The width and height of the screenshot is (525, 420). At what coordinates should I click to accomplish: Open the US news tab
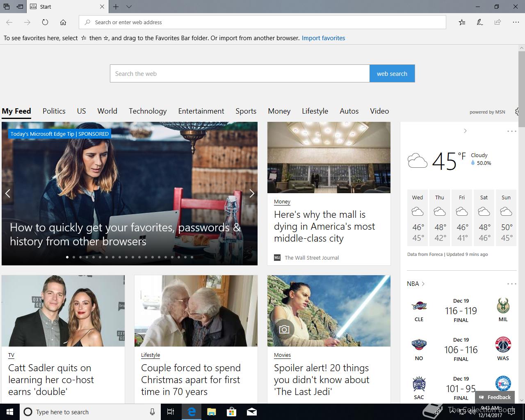82,111
